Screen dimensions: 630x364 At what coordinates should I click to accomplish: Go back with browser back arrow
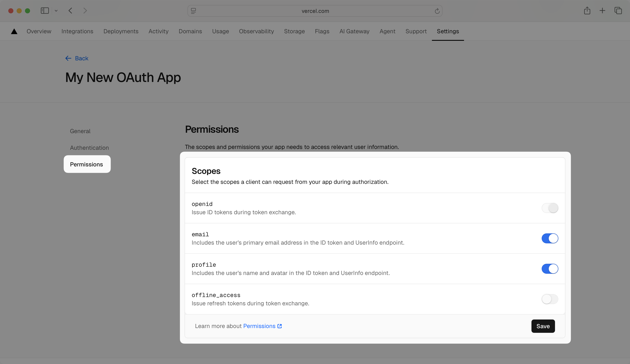[x=70, y=11]
